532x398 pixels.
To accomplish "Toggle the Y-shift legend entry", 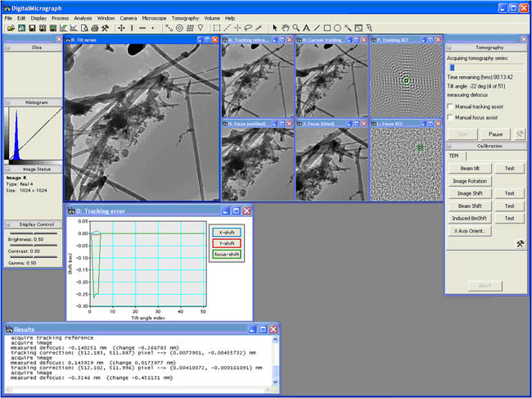I will pos(227,243).
